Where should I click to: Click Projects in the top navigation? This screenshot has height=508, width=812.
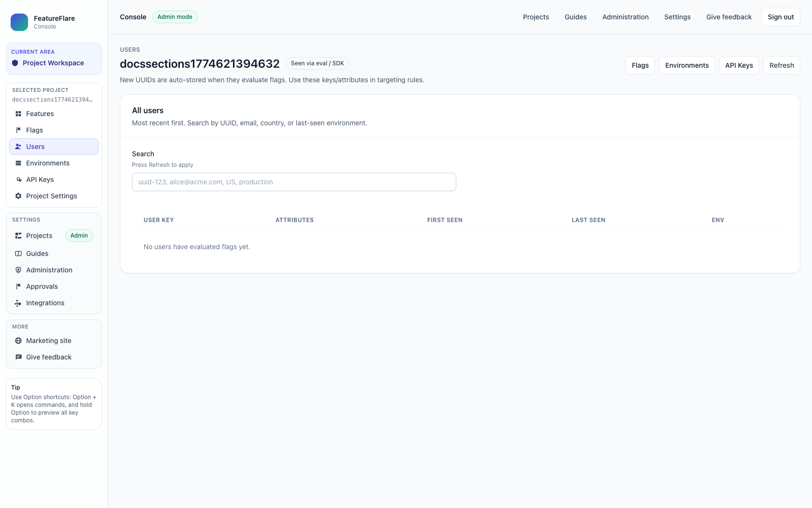(x=536, y=17)
